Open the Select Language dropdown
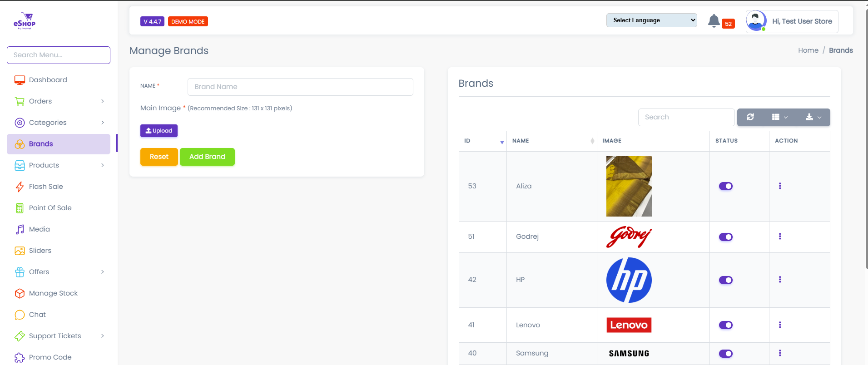Image resolution: width=868 pixels, height=365 pixels. pos(651,20)
